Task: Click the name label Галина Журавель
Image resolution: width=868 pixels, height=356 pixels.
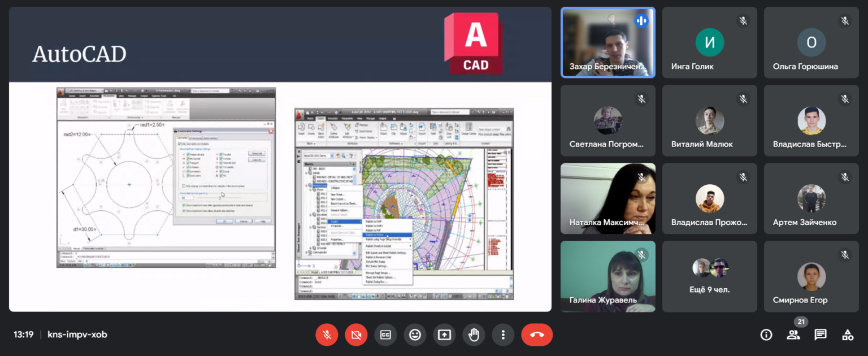Action: coord(603,300)
